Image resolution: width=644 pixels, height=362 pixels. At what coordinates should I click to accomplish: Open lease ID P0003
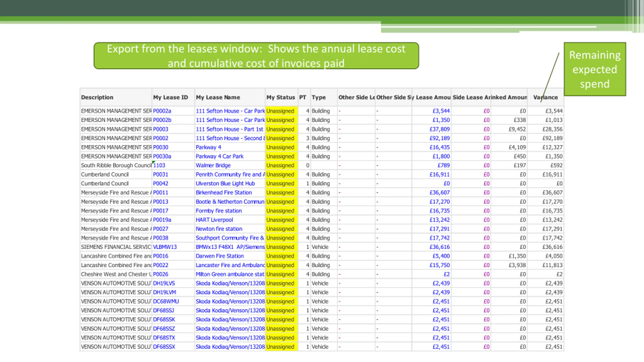click(160, 129)
